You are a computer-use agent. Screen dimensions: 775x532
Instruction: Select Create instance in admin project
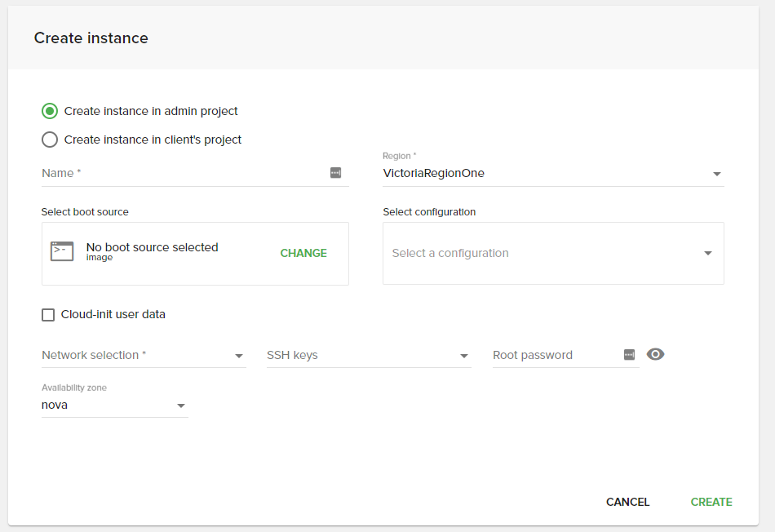[x=50, y=111]
